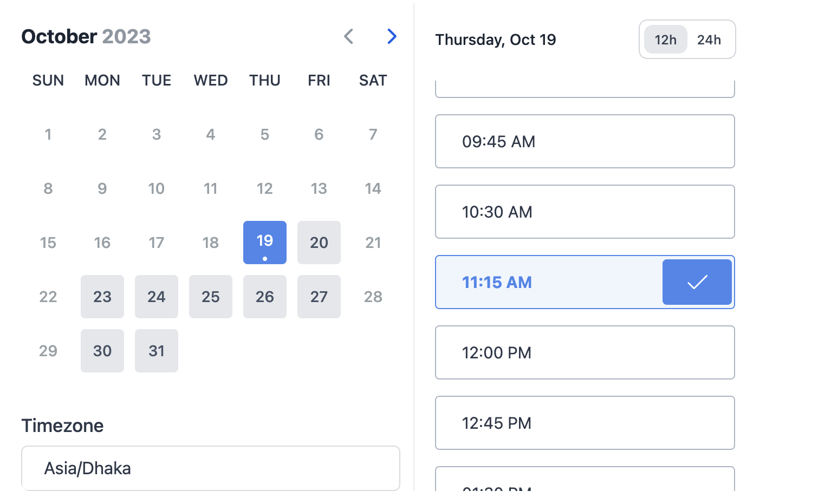818x504 pixels.
Task: Switch to 12h time format
Action: [665, 40]
